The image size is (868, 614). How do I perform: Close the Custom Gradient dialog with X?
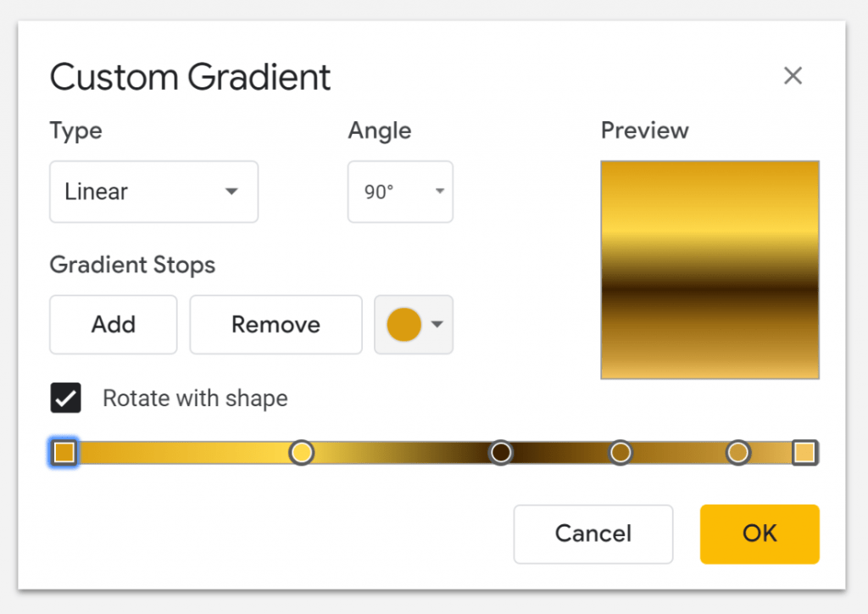(793, 75)
